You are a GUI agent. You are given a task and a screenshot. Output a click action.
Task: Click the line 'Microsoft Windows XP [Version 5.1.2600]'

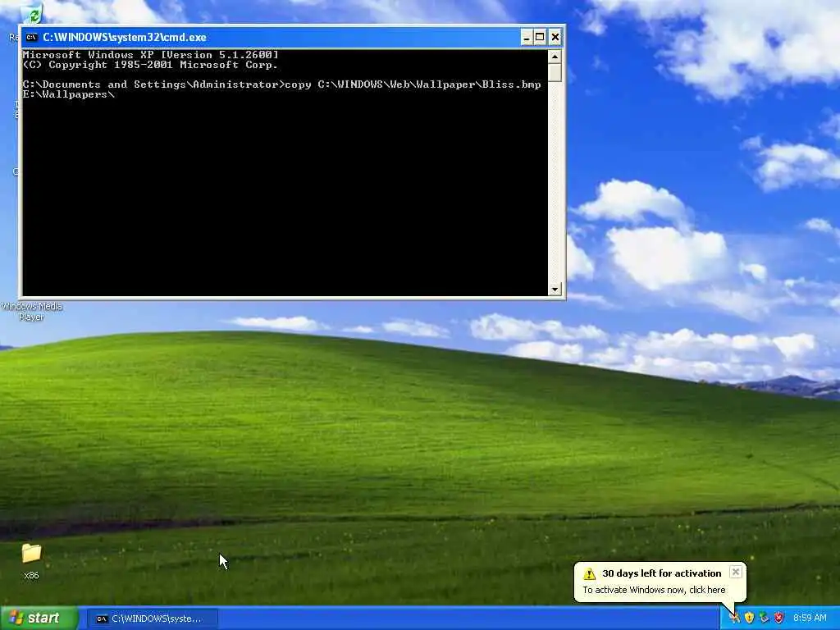(x=151, y=55)
